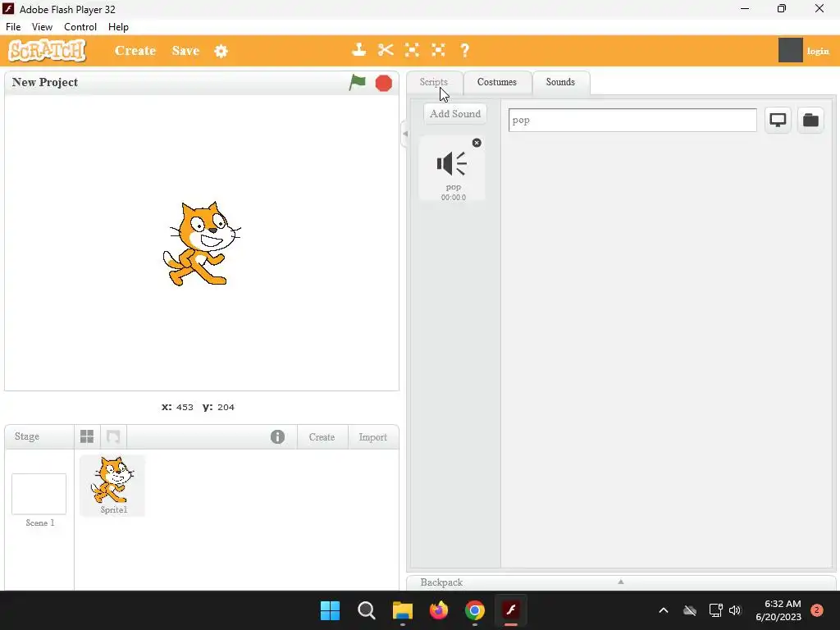The width and height of the screenshot is (840, 630).
Task: Open taskbar Search
Action: pos(367,610)
